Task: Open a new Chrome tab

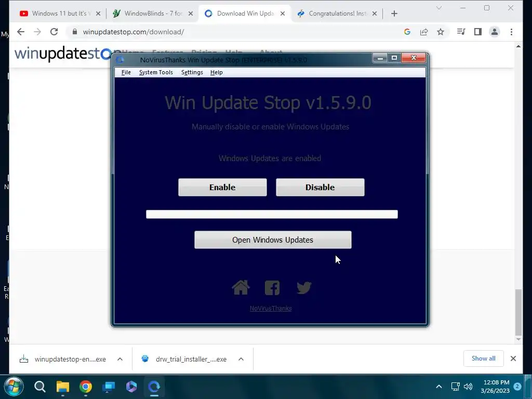Action: (x=394, y=14)
